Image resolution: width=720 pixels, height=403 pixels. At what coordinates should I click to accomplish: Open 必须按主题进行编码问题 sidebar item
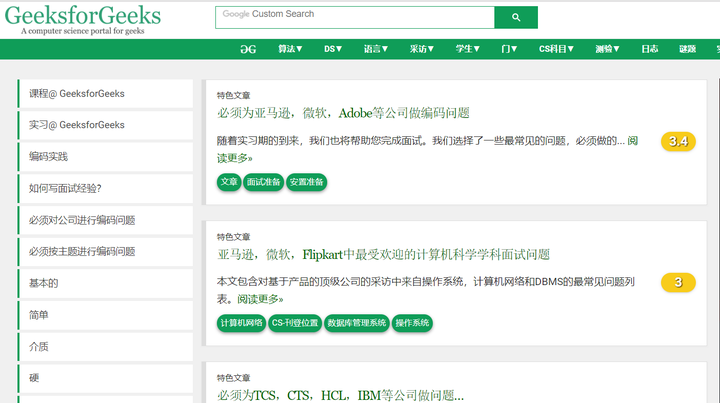click(105, 252)
